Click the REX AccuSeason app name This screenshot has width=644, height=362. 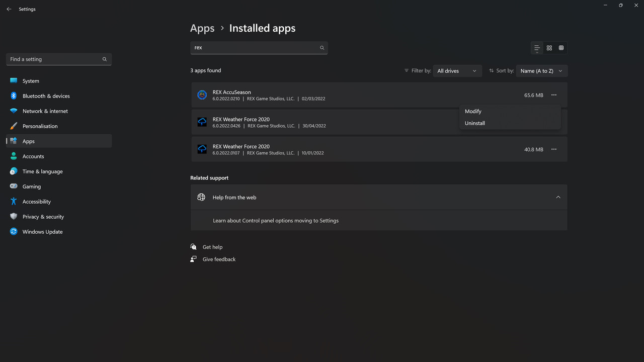pyautogui.click(x=232, y=92)
